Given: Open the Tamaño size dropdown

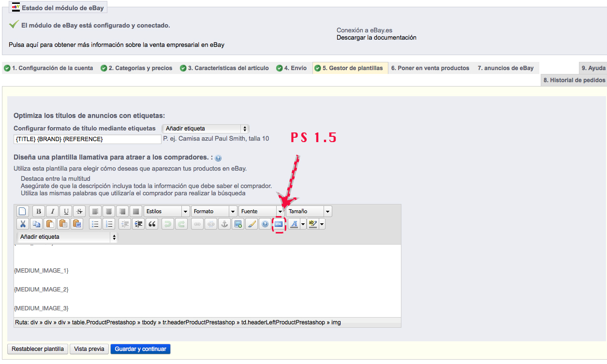Looking at the screenshot, I should click(x=309, y=211).
